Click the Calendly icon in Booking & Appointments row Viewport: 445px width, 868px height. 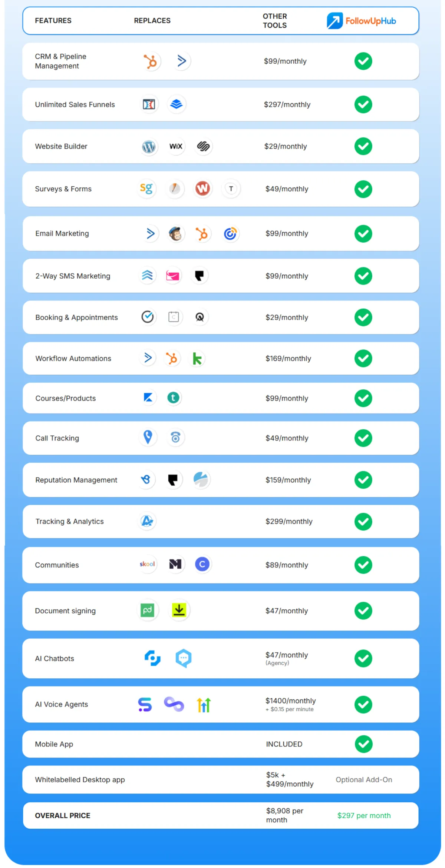coord(148,317)
